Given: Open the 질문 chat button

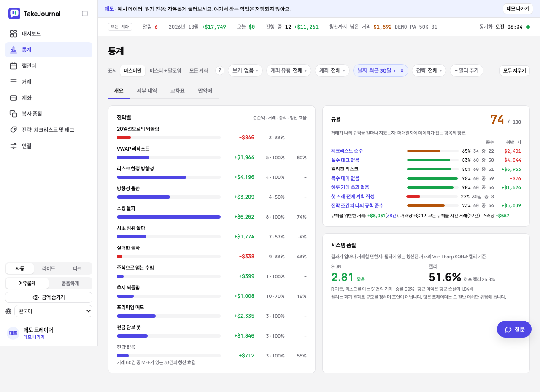Looking at the screenshot, I should 514,329.
